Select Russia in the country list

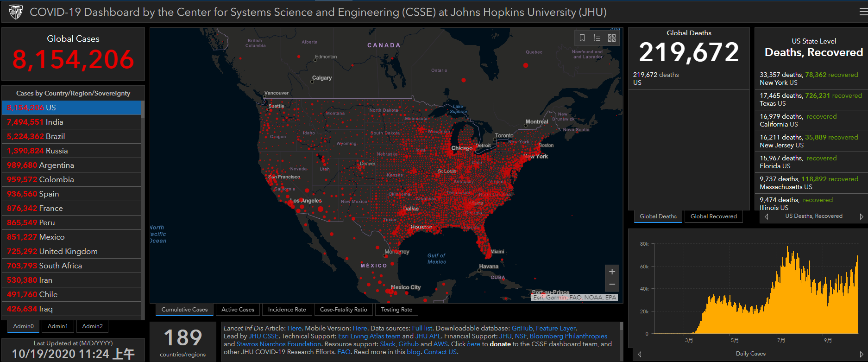(72, 151)
